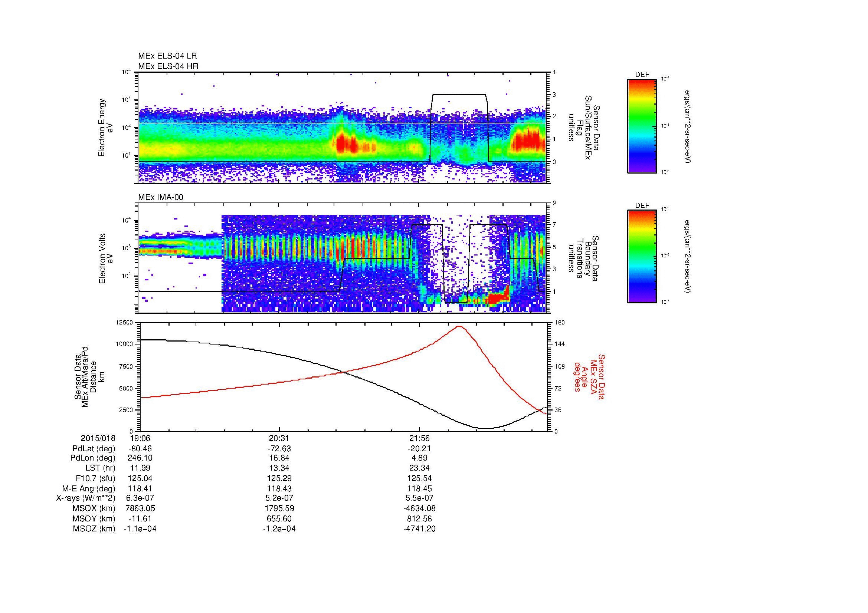Click the 'X-rays (W/m**2)' row label
The image size is (868, 613).
[x=86, y=498]
